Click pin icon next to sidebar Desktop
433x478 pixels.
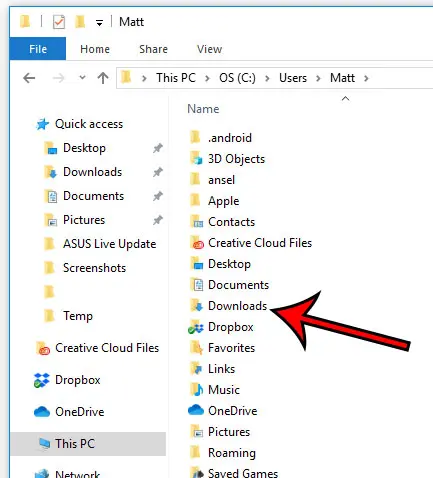click(x=158, y=148)
